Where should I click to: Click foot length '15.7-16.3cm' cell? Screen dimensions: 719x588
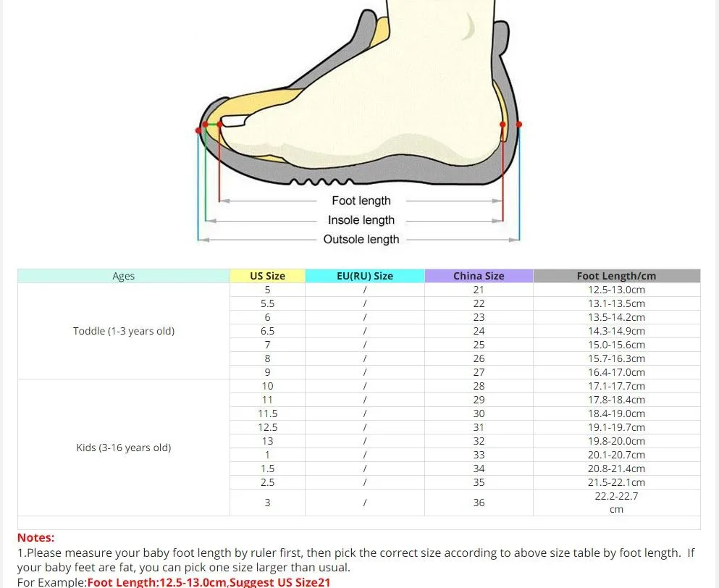pos(616,358)
